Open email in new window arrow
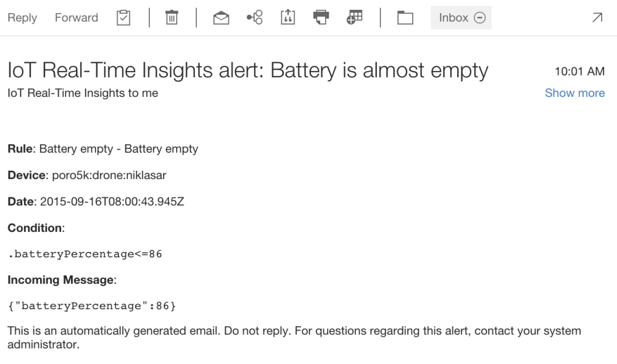The image size is (617, 364). coord(597,18)
